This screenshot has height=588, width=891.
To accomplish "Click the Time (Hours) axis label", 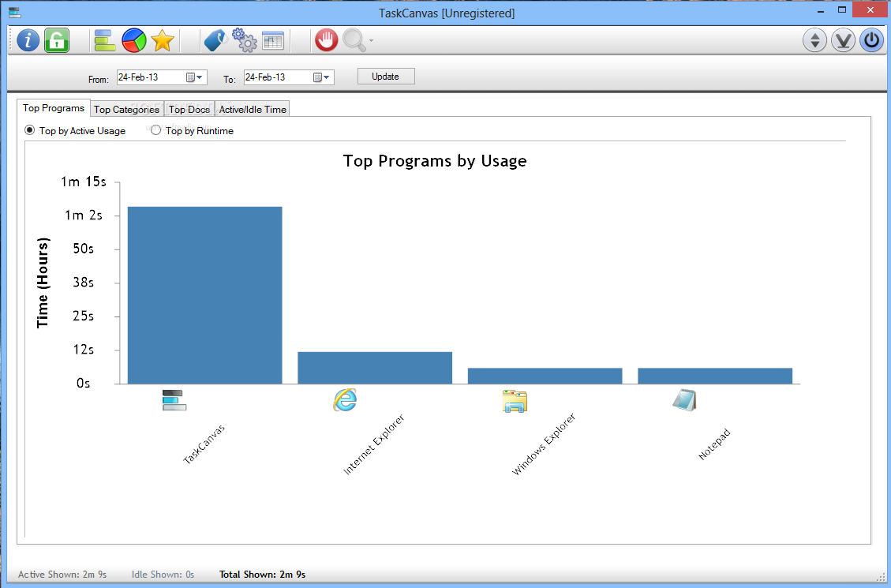I will point(43,283).
